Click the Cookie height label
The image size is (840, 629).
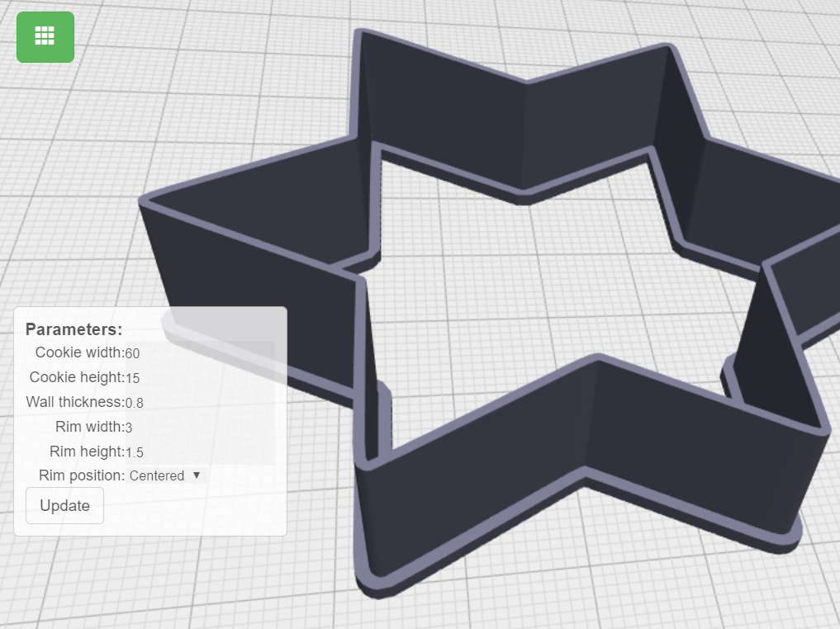pos(76,377)
